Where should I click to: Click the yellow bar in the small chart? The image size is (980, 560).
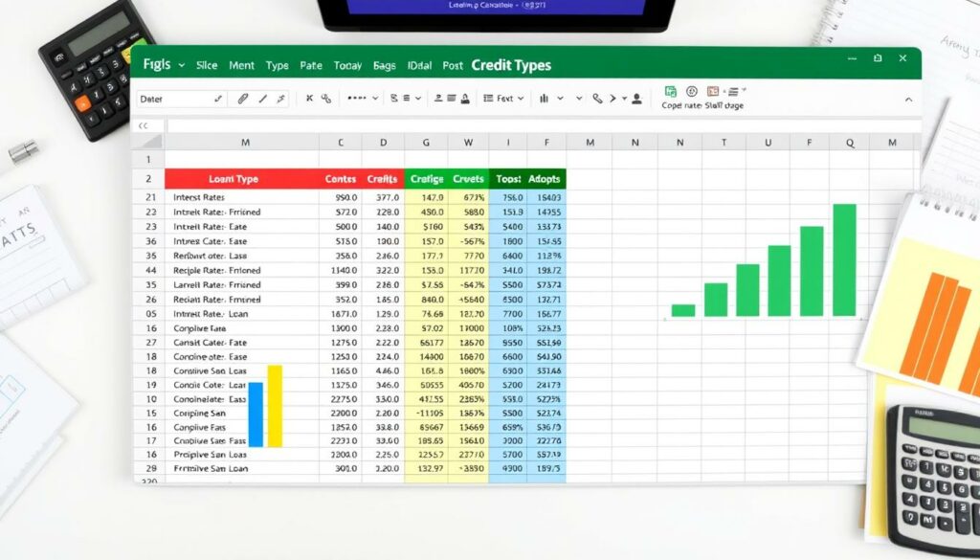coord(275,406)
